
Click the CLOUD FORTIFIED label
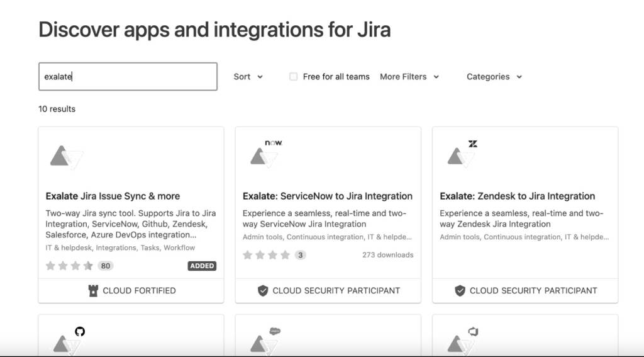coord(139,291)
